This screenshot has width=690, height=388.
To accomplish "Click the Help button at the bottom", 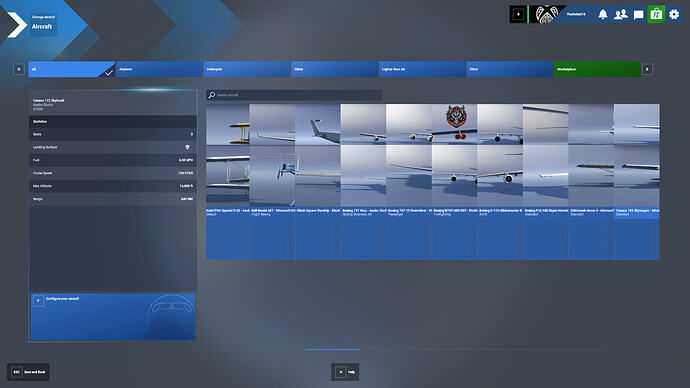I will pos(345,372).
